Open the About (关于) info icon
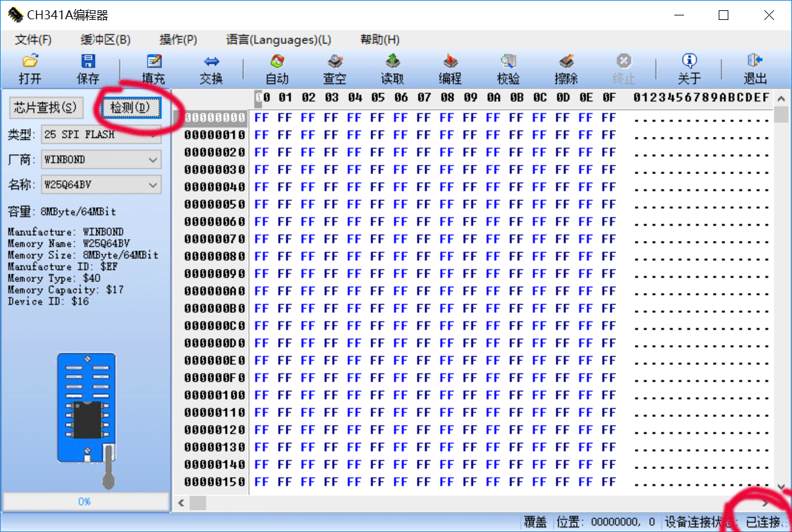The image size is (792, 532). (x=689, y=62)
